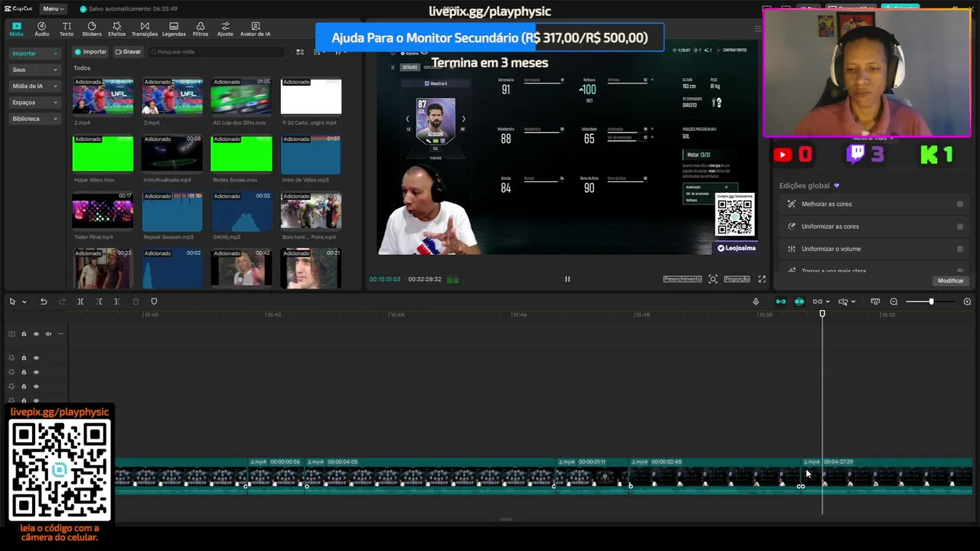980x551 pixels.
Task: Click the Preenchimento button in preview
Action: tap(682, 279)
